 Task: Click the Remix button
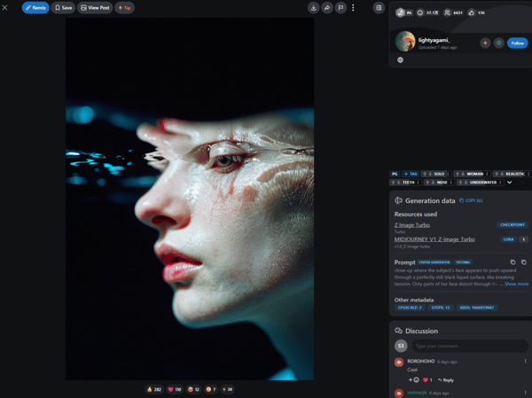(x=35, y=8)
